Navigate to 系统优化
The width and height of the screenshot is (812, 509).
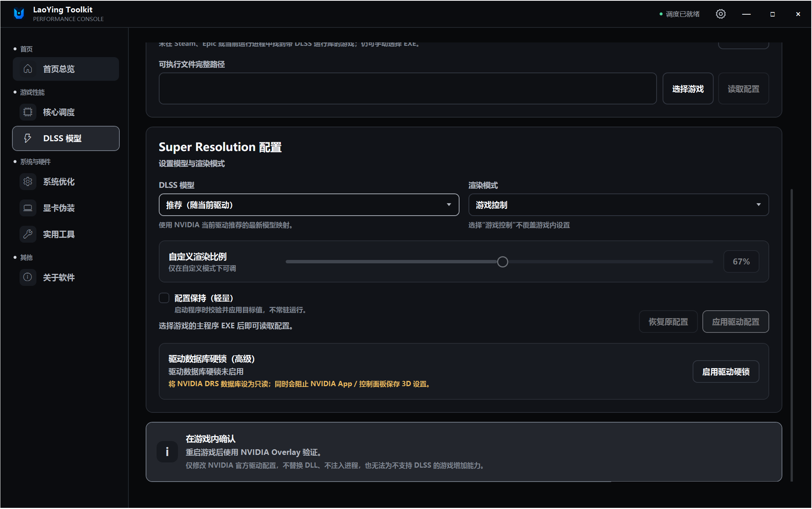[x=66, y=182]
